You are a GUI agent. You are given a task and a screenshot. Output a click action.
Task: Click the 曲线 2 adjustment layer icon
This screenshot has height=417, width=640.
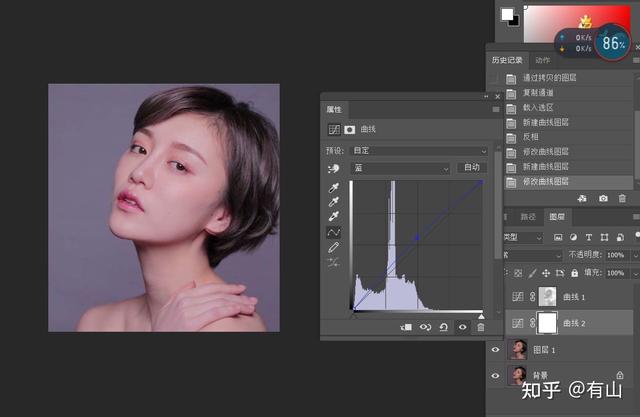pyautogui.click(x=518, y=324)
